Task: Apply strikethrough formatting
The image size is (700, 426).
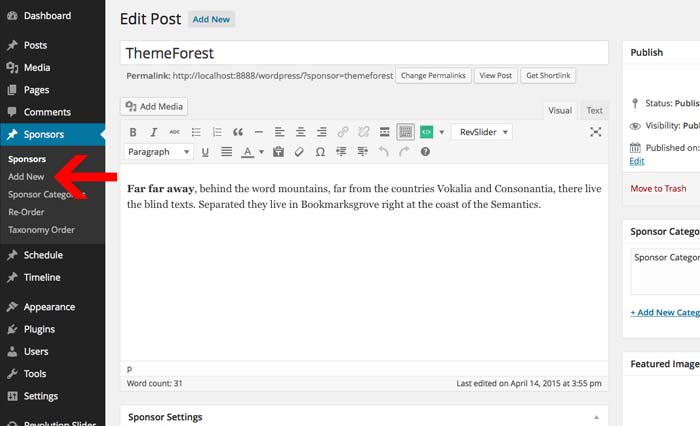Action: pos(175,132)
